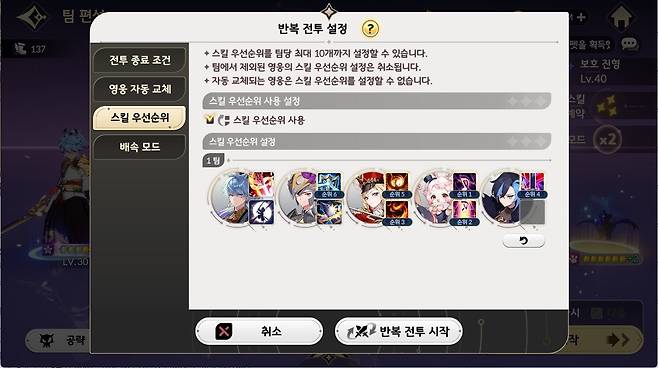
Task: Select red-crowned hero's 순위 5 skill icon
Action: 397,185
